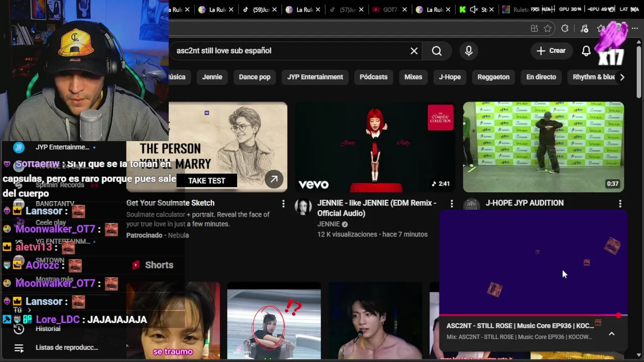The height and width of the screenshot is (362, 644).
Task: Open YouTube notifications bell
Action: [586, 51]
